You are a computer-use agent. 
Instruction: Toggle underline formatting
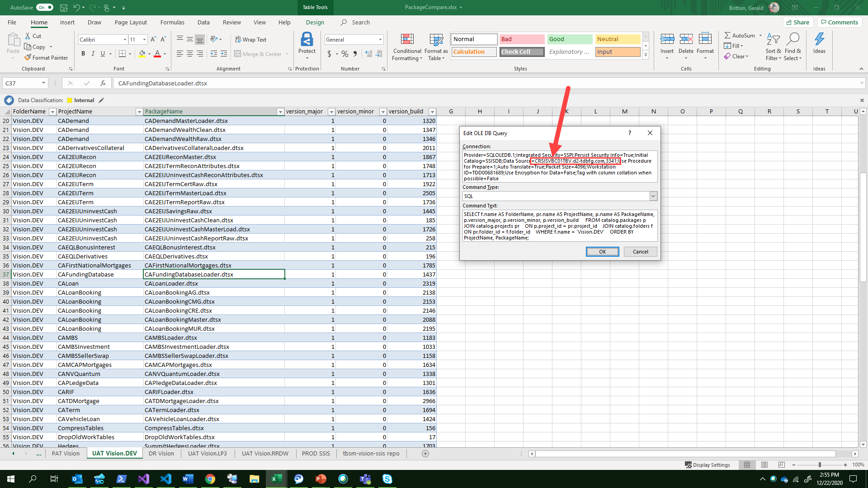click(x=103, y=53)
